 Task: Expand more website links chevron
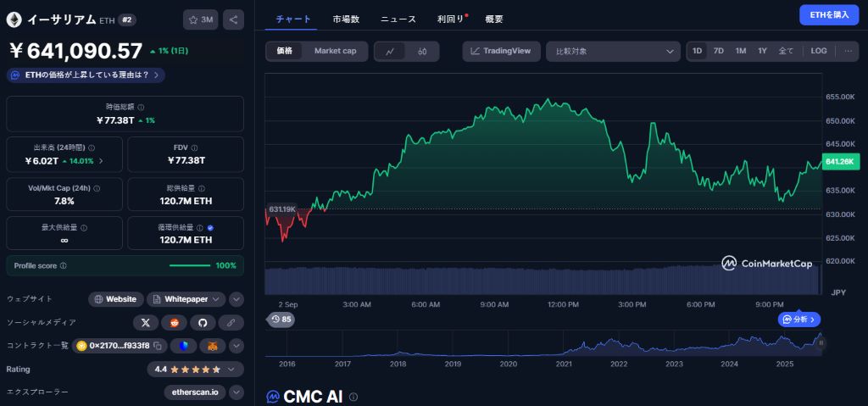coord(236,299)
